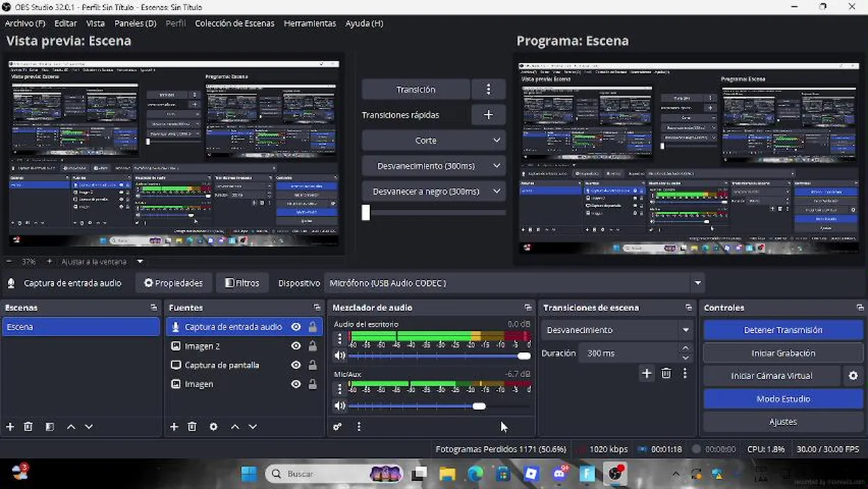Move source up arrow in Fuentes panel

click(x=234, y=427)
